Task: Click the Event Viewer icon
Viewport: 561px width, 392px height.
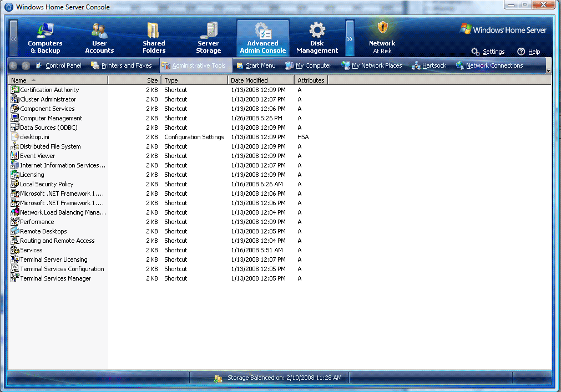Action: point(14,156)
